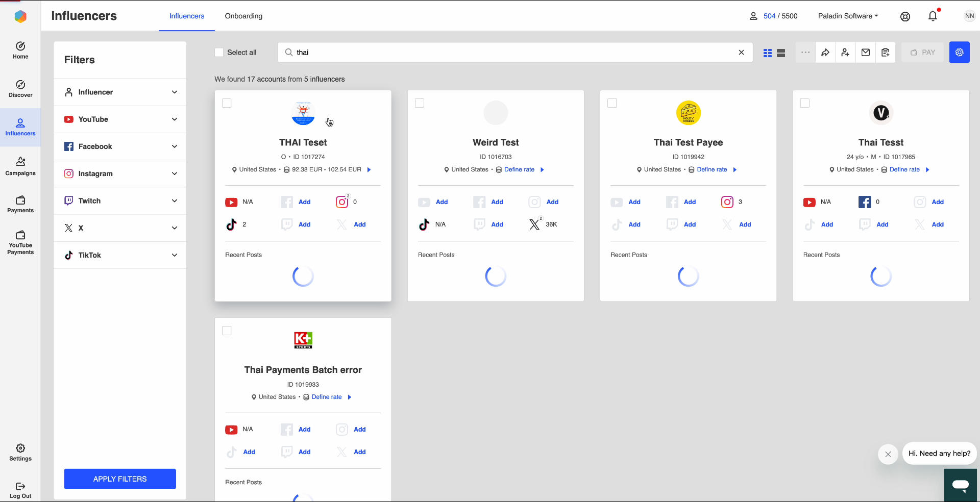The image size is (980, 502).
Task: Click the share arrow toolbar icon
Action: (825, 53)
